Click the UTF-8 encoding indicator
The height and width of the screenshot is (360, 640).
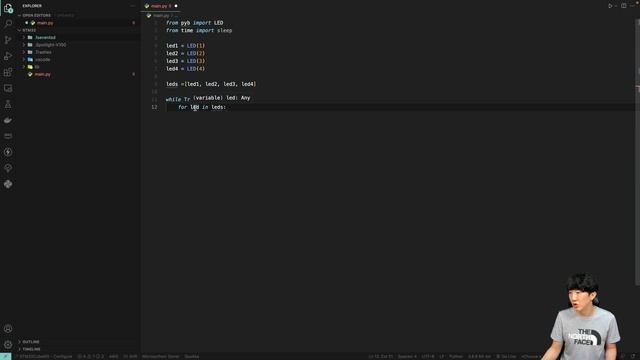428,356
